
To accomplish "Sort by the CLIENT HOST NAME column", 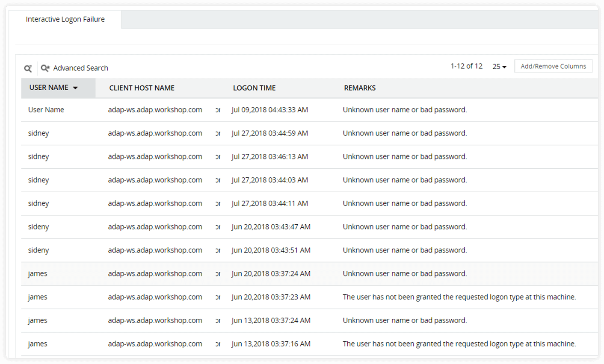I will coord(142,88).
